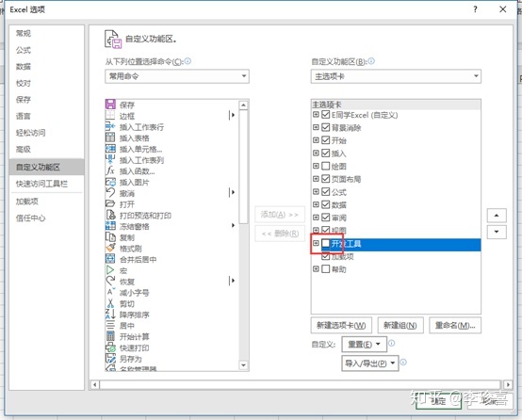Click the 冻结窗格 icon

tap(110, 226)
